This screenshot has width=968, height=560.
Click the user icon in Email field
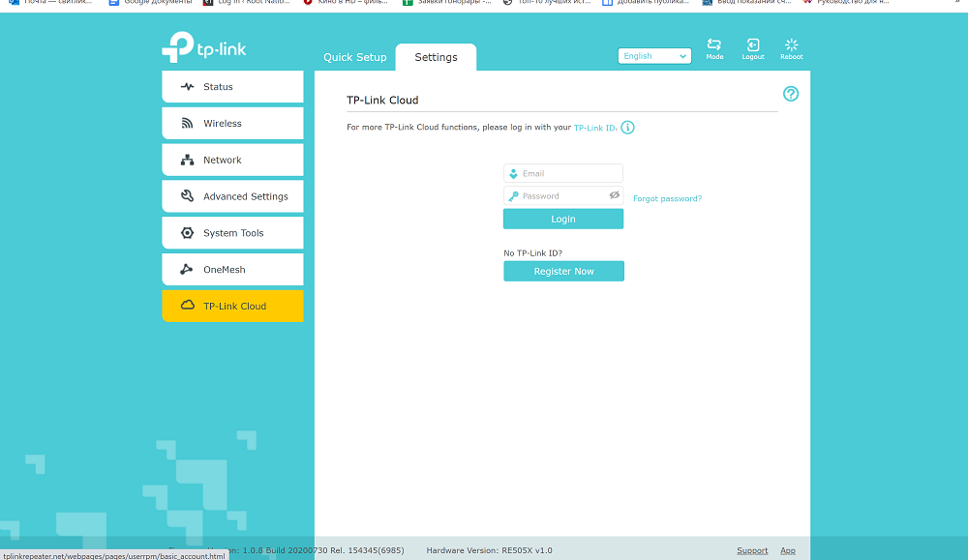514,174
